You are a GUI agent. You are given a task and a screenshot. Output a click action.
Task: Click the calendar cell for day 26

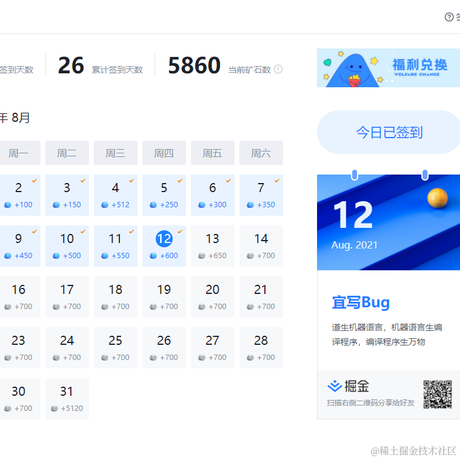tap(164, 348)
